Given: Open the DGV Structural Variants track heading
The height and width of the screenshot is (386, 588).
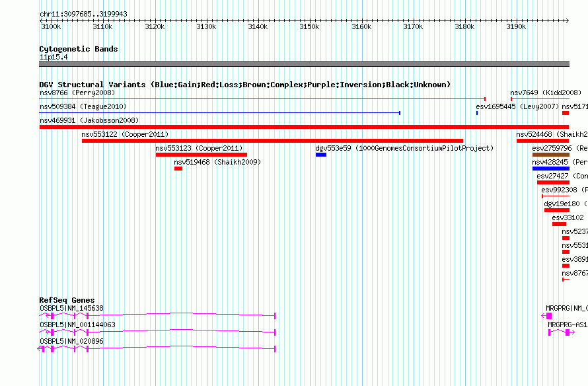Looking at the screenshot, I should pos(244,85).
